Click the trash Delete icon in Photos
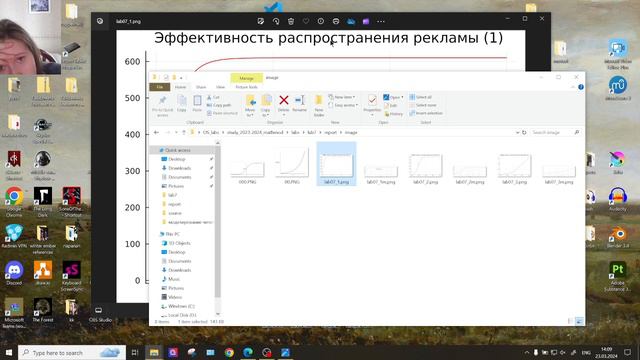This screenshot has height=360, width=640. pyautogui.click(x=291, y=21)
